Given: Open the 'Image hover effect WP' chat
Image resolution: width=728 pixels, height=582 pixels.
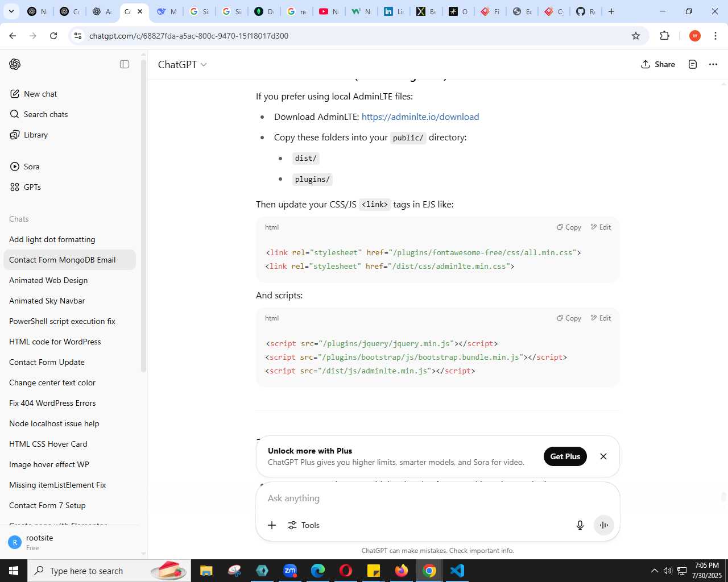Looking at the screenshot, I should [x=69, y=464].
